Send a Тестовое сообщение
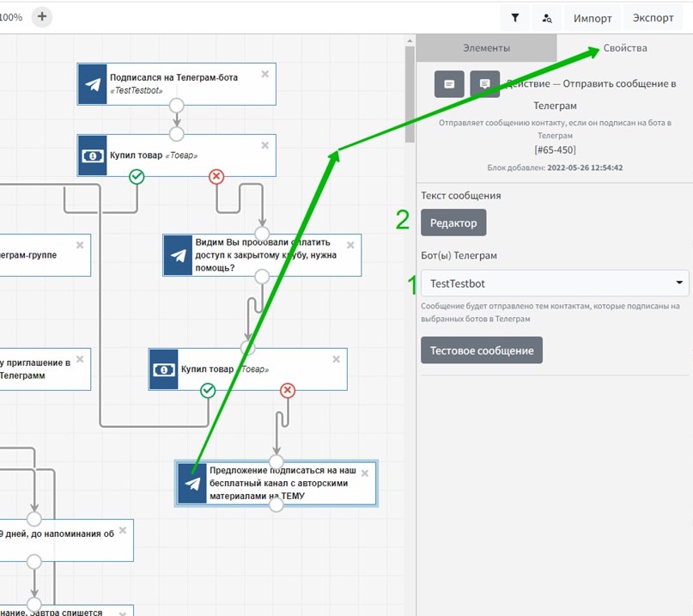This screenshot has width=693, height=616. pyautogui.click(x=481, y=350)
